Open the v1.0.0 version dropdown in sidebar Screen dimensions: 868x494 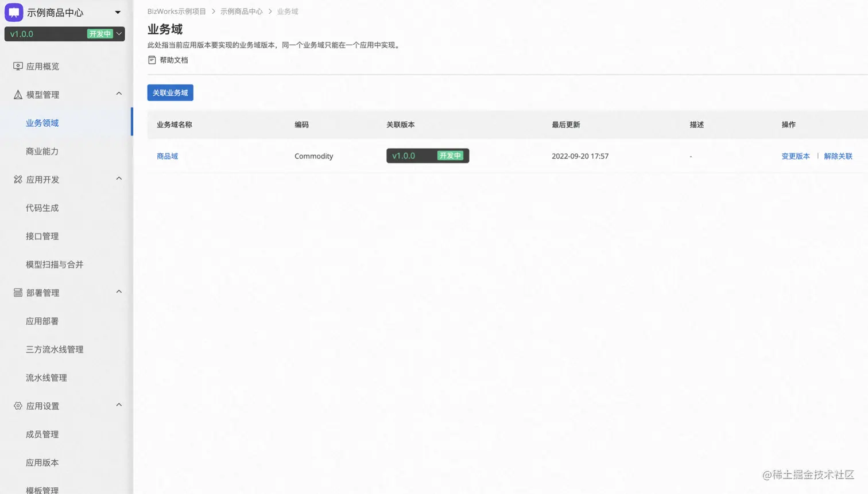(x=64, y=34)
